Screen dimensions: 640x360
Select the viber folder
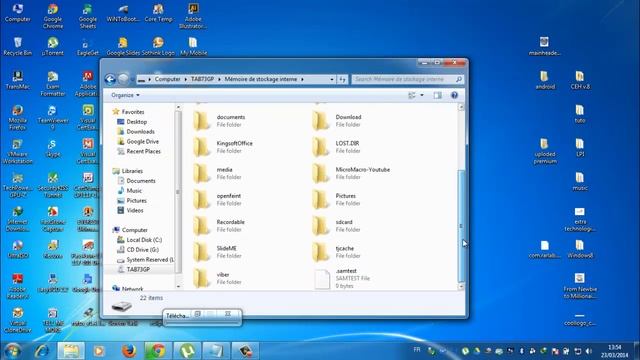pyautogui.click(x=218, y=278)
